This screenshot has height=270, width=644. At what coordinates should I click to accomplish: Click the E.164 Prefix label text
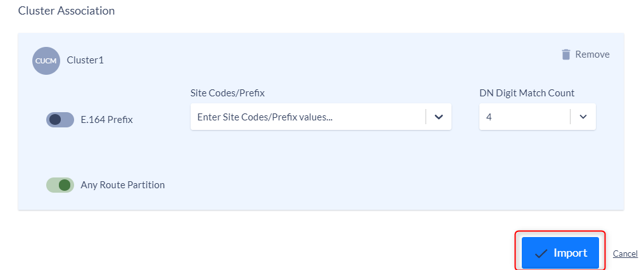(x=107, y=120)
